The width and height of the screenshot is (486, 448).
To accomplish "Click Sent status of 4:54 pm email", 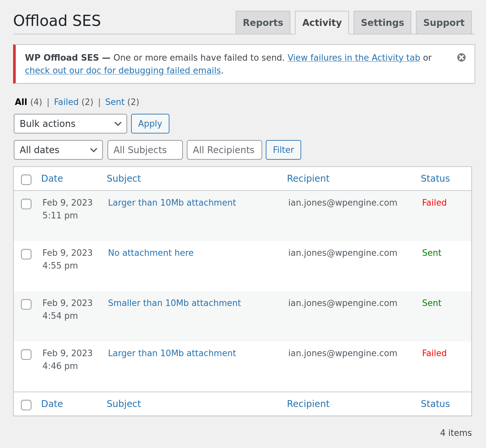I will coord(432,303).
